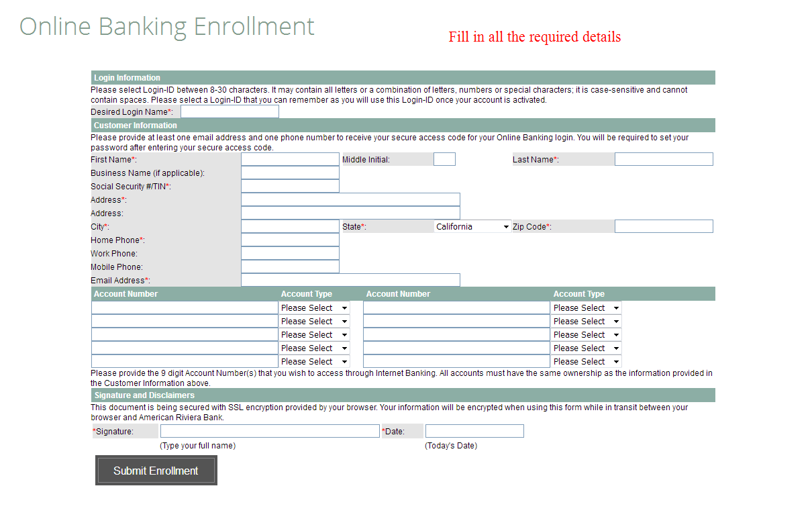The image size is (812, 529).
Task: Click the Zip Code input field
Action: pyautogui.click(x=664, y=226)
